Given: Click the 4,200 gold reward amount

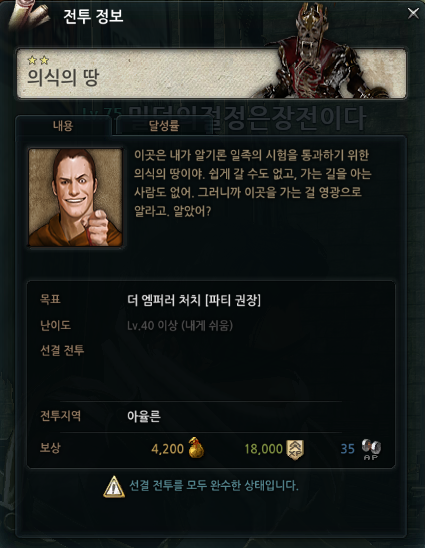Looking at the screenshot, I should pyautogui.click(x=167, y=449).
